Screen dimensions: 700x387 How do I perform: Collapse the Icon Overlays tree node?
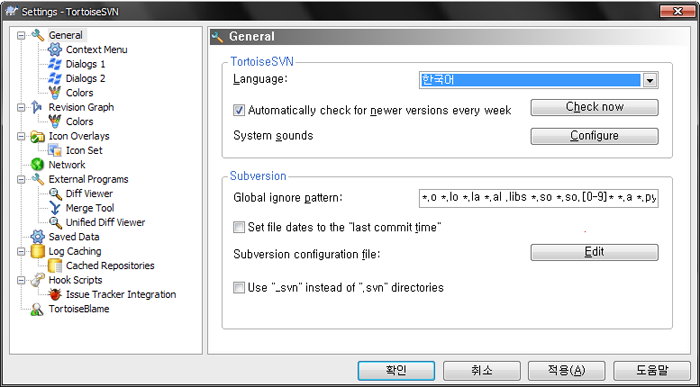(x=21, y=136)
